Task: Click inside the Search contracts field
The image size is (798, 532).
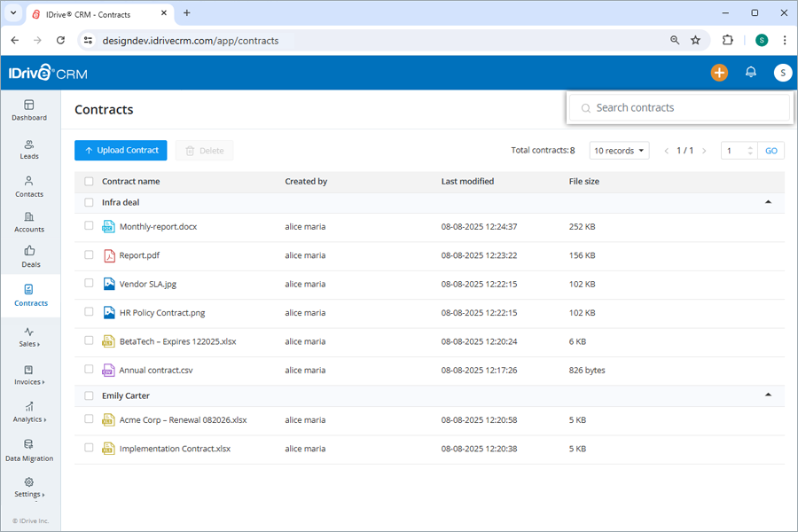Action: coord(679,107)
